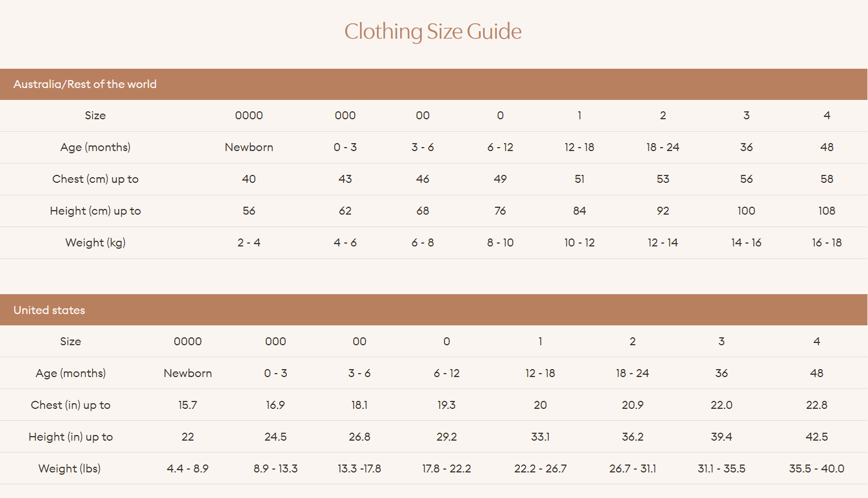
Task: Select the "Weight (kg)" row label
Action: point(95,242)
